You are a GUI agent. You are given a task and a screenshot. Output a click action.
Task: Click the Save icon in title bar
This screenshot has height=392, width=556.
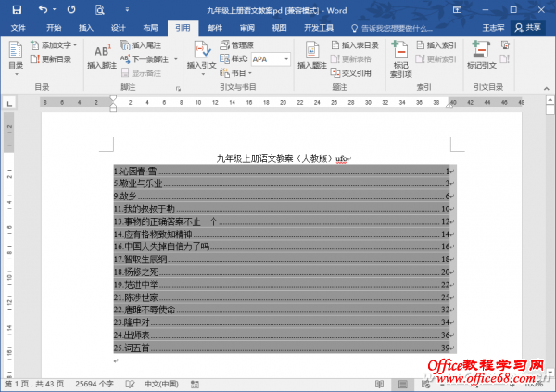coord(17,10)
